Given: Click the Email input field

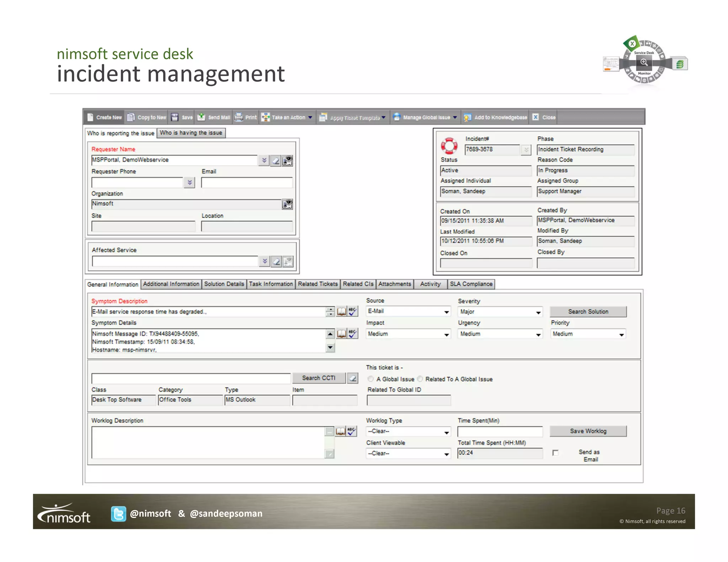Looking at the screenshot, I should click(247, 183).
